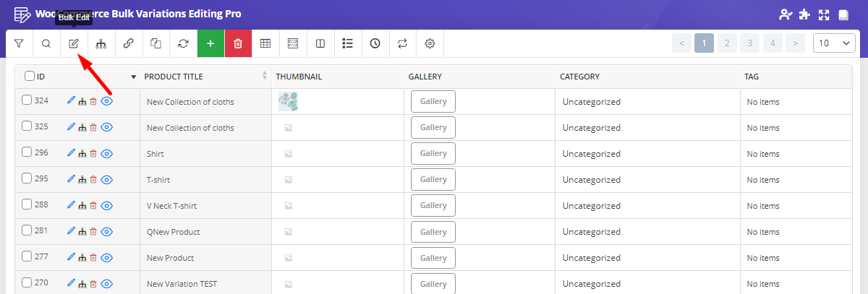Click thumbnail image of product 324

coord(289,102)
